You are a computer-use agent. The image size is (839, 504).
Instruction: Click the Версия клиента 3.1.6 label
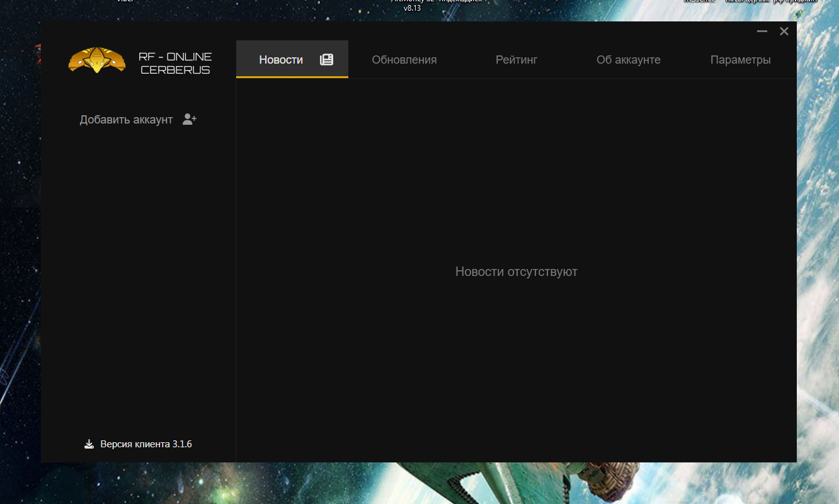pos(146,444)
